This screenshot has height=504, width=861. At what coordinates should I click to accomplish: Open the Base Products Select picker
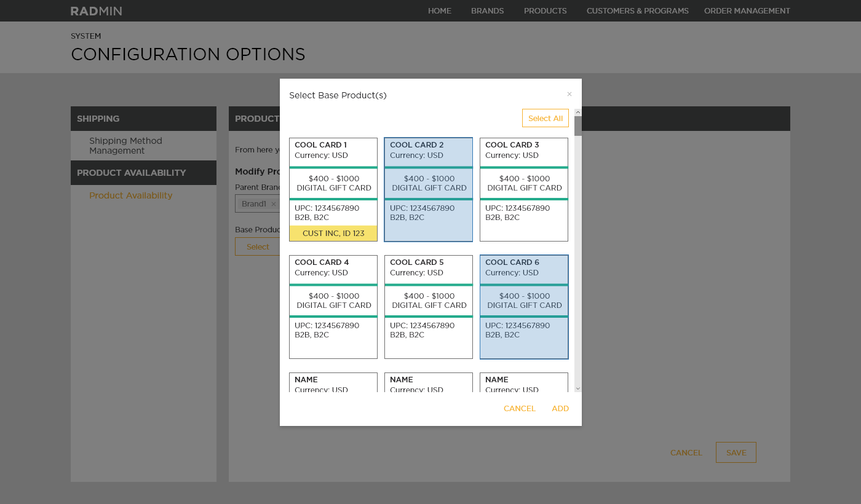pyautogui.click(x=258, y=246)
